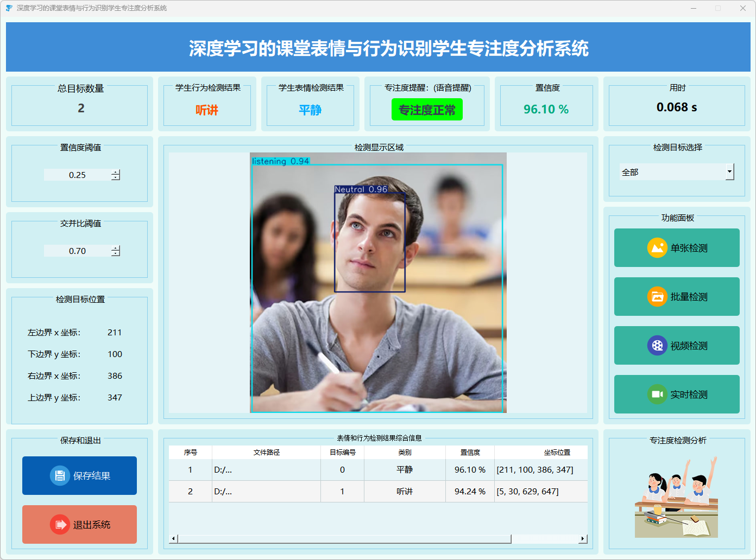Click the 0.25 confidence threshold field
The height and width of the screenshot is (560, 756).
(77, 175)
